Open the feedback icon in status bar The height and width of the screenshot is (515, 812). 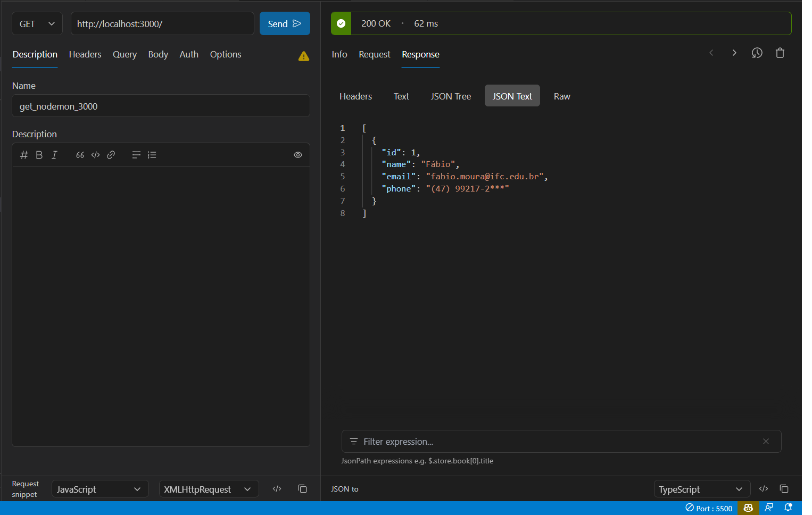tap(769, 508)
